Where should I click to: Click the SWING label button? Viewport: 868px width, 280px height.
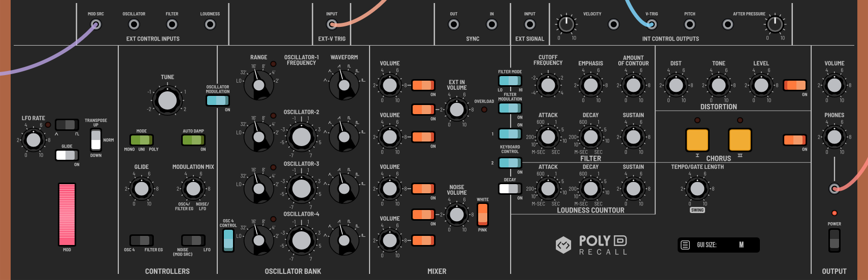click(697, 210)
